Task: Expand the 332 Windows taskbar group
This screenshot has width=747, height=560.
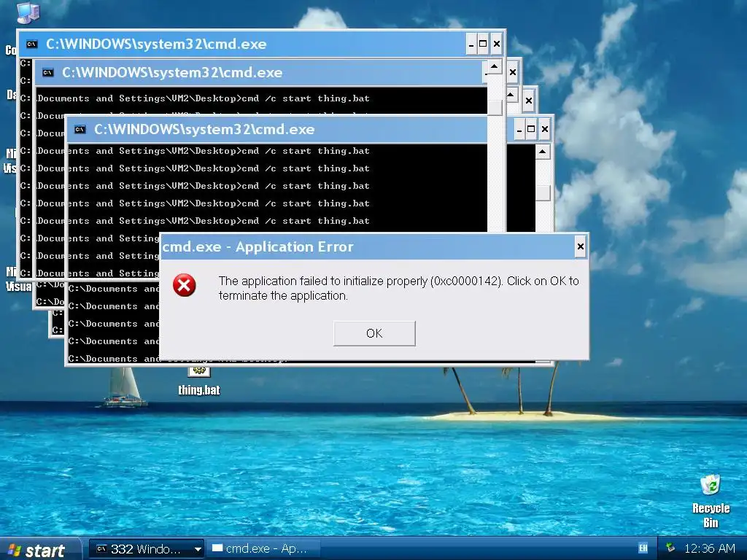Action: (197, 550)
